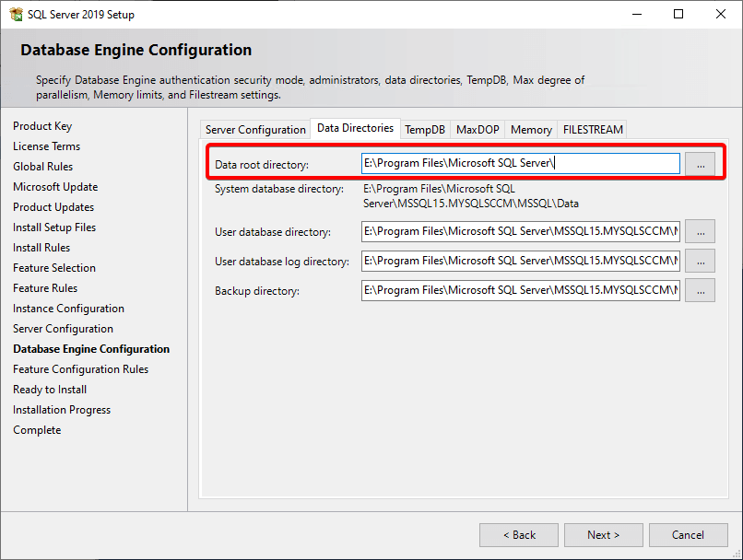Select Server Configuration in the steps sidebar
The image size is (743, 560).
(63, 329)
